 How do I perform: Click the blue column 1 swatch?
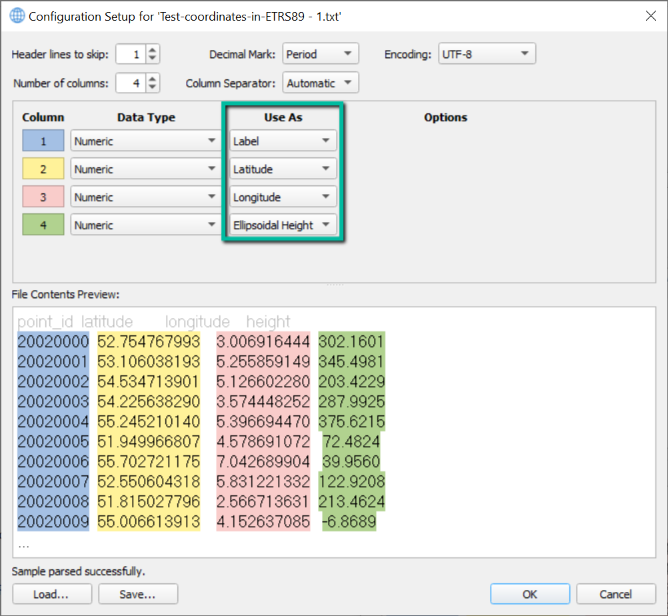click(x=43, y=141)
